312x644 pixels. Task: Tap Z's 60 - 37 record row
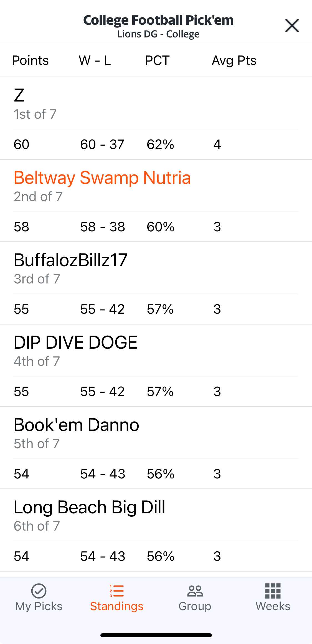click(102, 144)
